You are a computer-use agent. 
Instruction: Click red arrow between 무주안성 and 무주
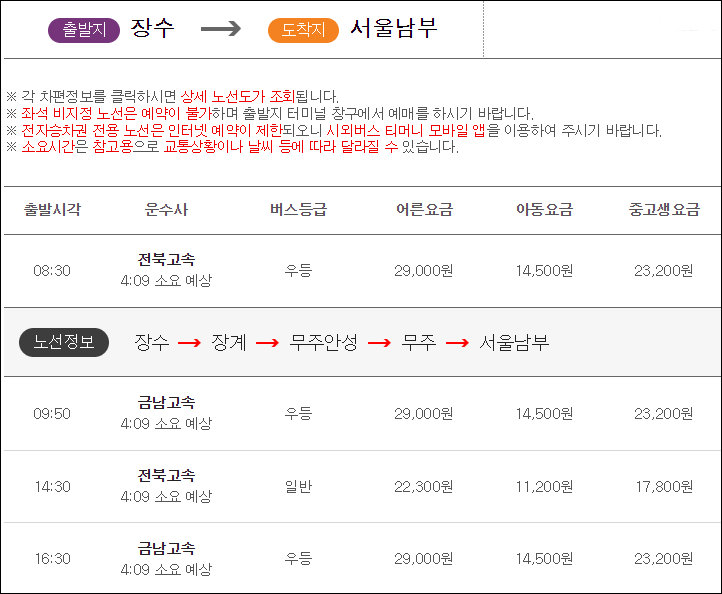click(x=379, y=343)
